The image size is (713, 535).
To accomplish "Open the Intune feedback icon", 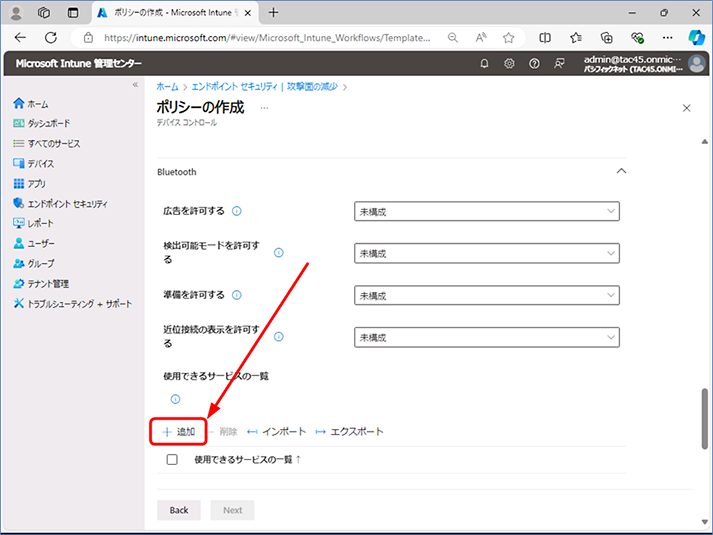I will pyautogui.click(x=559, y=64).
